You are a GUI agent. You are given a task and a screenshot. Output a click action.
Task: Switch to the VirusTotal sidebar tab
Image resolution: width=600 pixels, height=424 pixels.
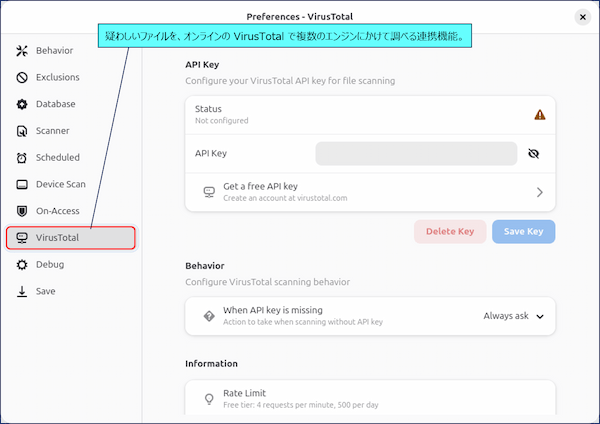tap(71, 238)
